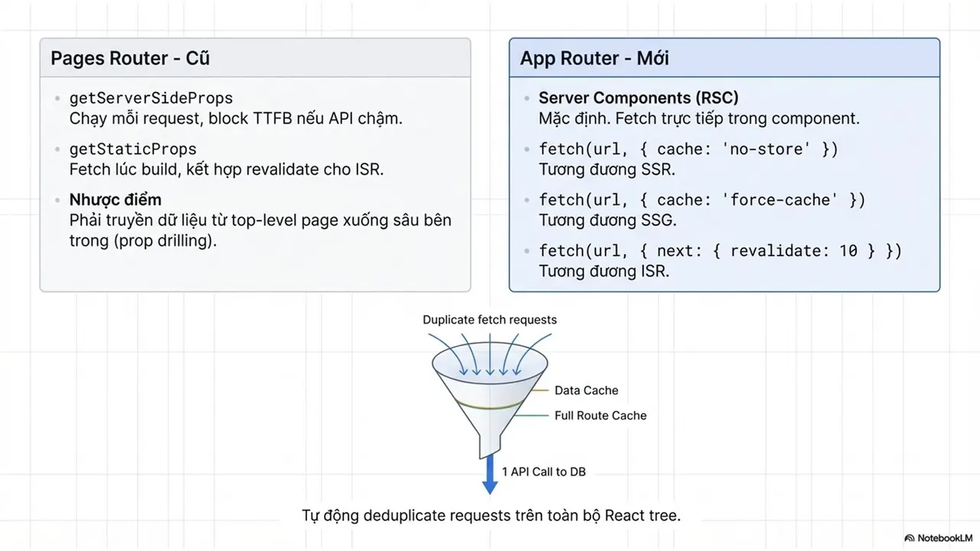Click the fetch no-store code line

(x=688, y=149)
